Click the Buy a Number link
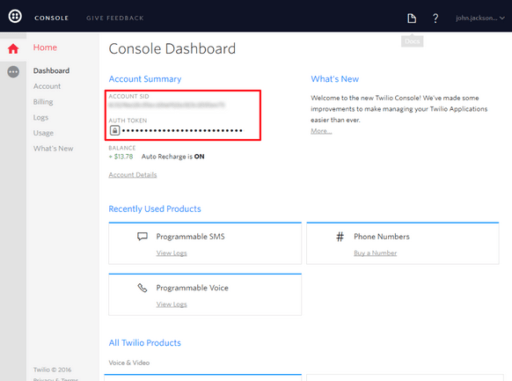Image resolution: width=512 pixels, height=381 pixels. (375, 253)
